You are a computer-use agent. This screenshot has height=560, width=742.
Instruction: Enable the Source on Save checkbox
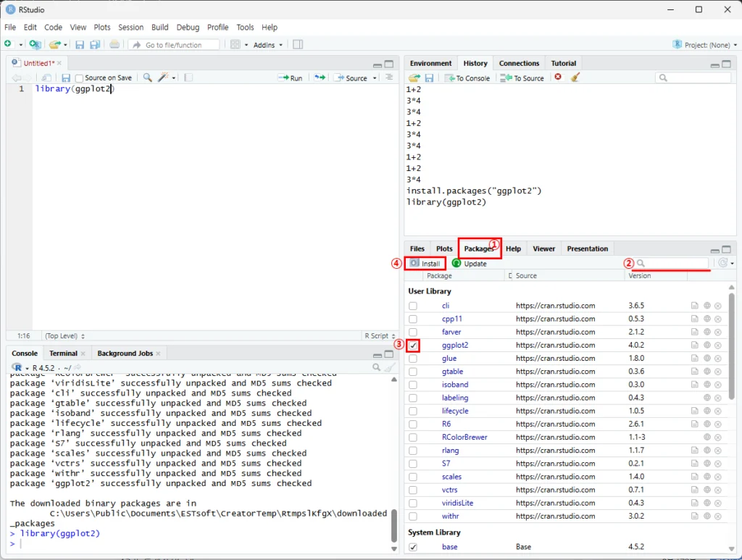(80, 78)
